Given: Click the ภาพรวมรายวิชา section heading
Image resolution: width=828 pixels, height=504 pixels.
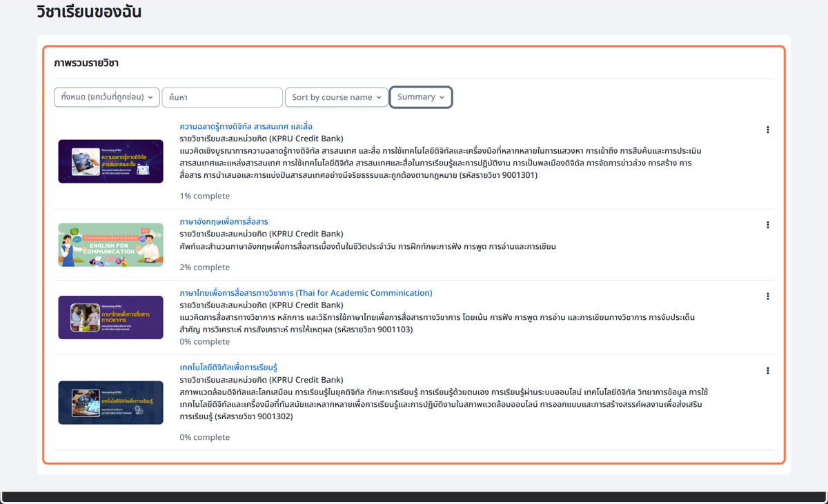Looking at the screenshot, I should [86, 63].
